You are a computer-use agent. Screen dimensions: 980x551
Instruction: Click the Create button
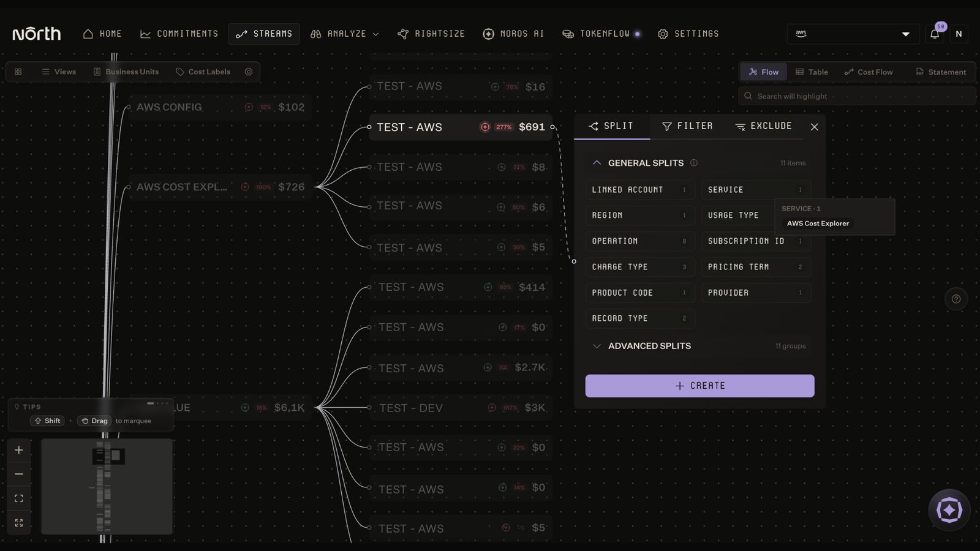click(699, 386)
